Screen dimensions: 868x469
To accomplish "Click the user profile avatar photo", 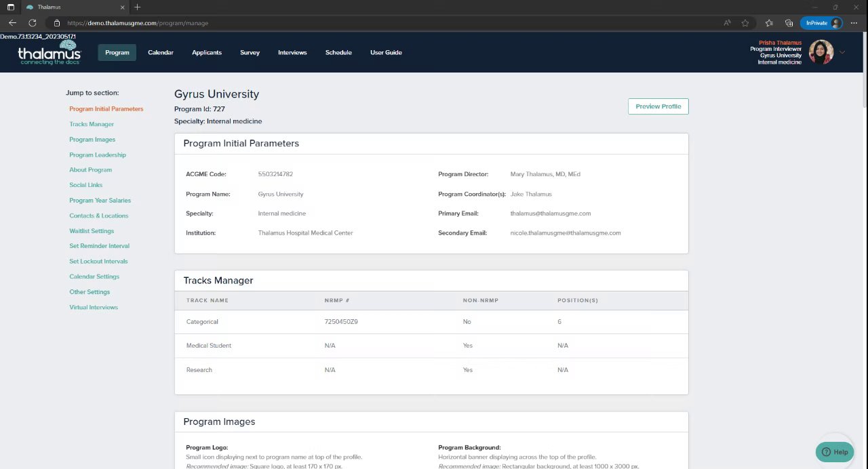I will point(821,52).
